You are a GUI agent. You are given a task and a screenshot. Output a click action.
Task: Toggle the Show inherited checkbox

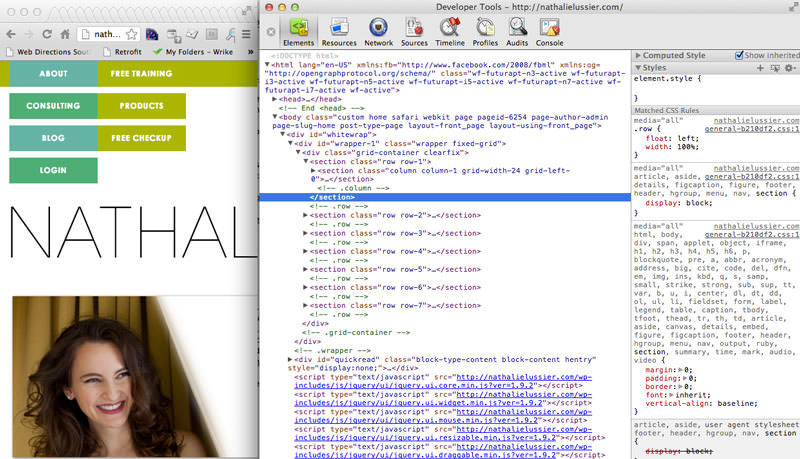click(739, 55)
